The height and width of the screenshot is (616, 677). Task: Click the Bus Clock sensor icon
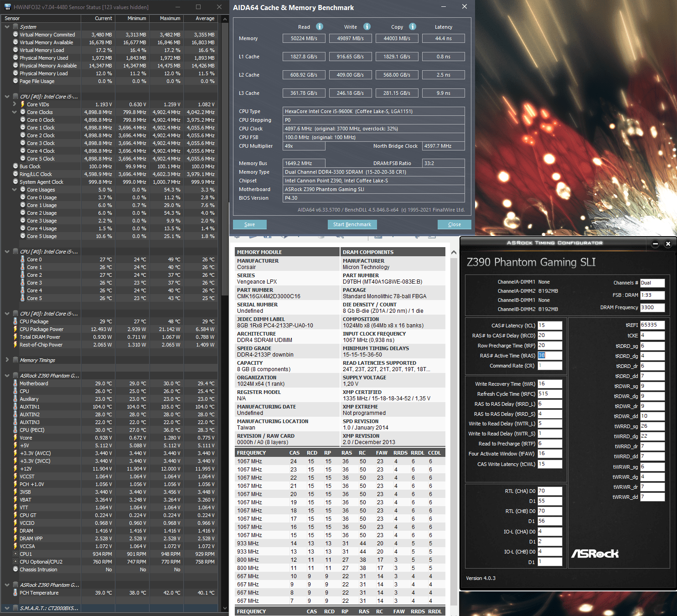tap(16, 166)
